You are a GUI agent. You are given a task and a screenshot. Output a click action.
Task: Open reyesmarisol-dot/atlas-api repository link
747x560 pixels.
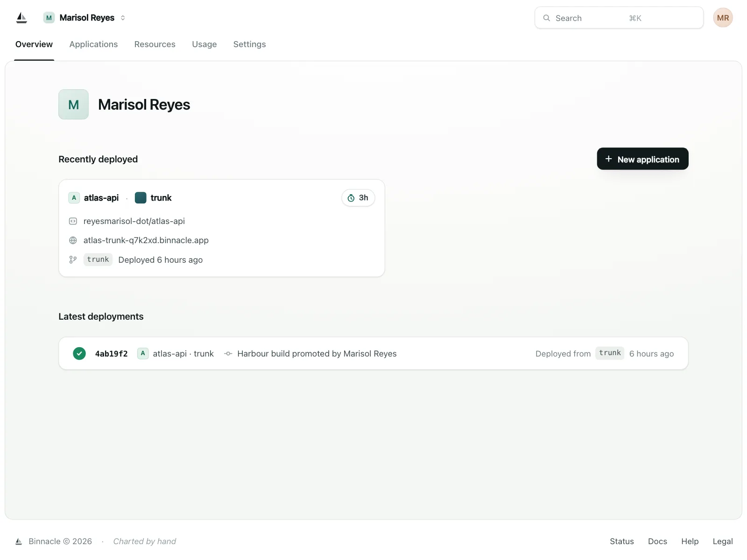click(x=134, y=221)
